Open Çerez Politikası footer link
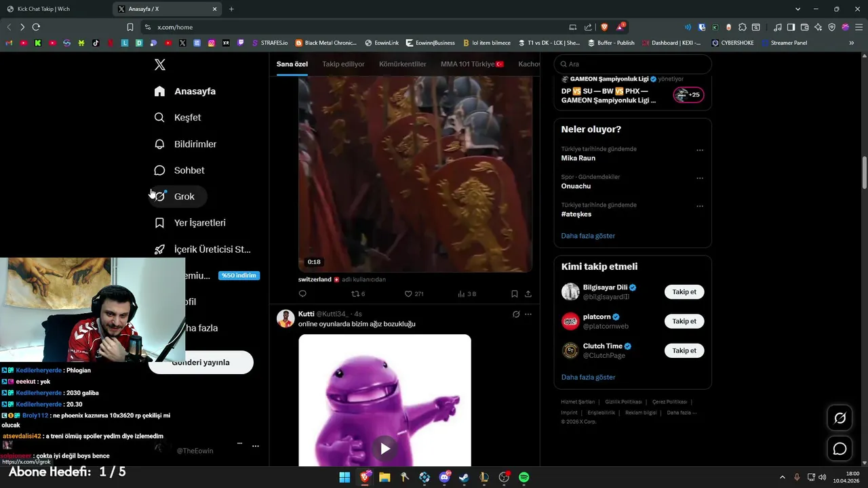 pos(669,402)
